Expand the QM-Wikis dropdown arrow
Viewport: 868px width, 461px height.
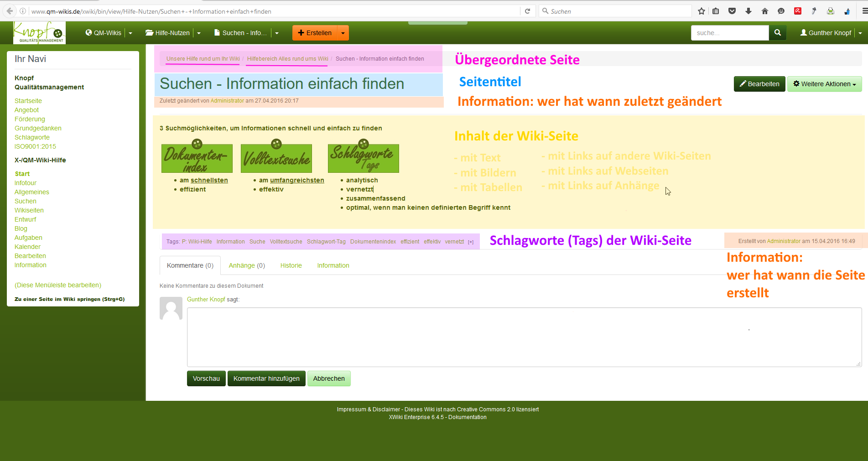point(130,33)
